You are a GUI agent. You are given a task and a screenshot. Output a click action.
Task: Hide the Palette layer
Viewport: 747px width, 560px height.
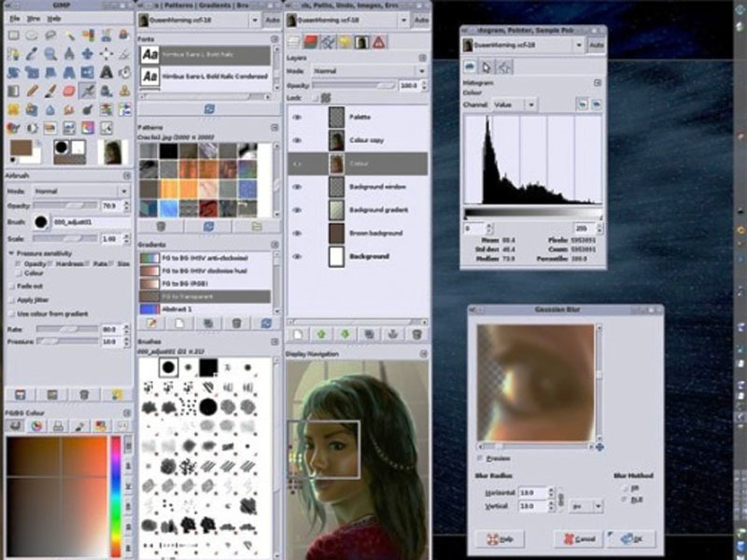(x=297, y=118)
